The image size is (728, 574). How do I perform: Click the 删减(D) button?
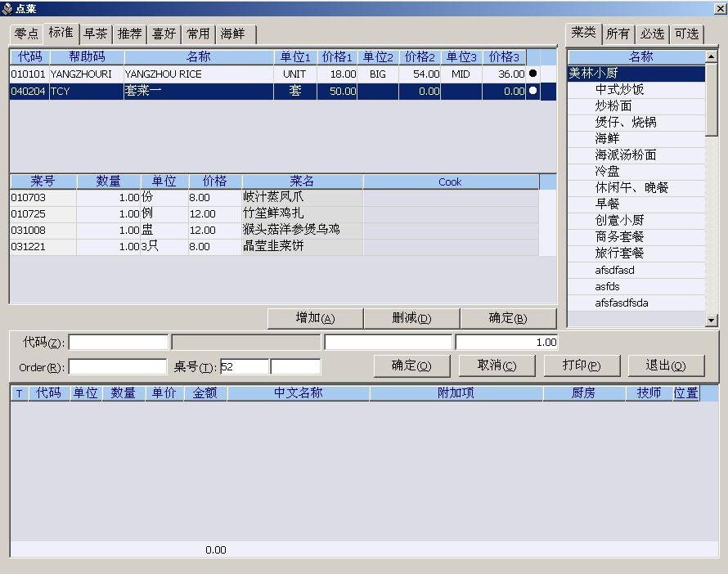(411, 318)
